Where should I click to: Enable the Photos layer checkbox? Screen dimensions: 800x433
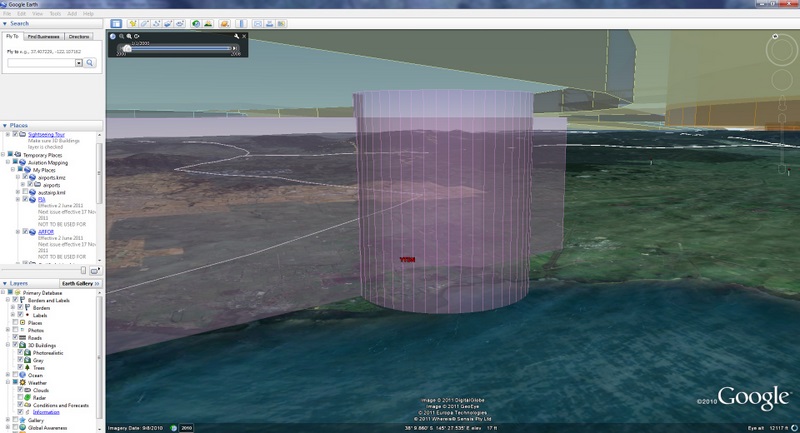[x=15, y=330]
